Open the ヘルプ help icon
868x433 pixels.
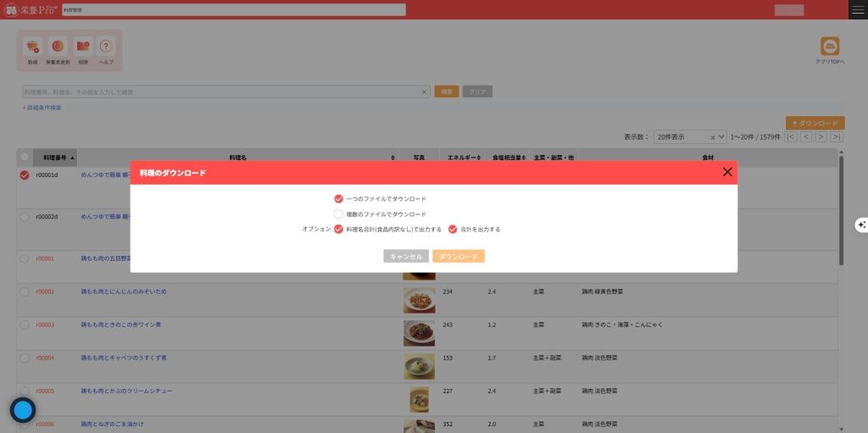[106, 47]
